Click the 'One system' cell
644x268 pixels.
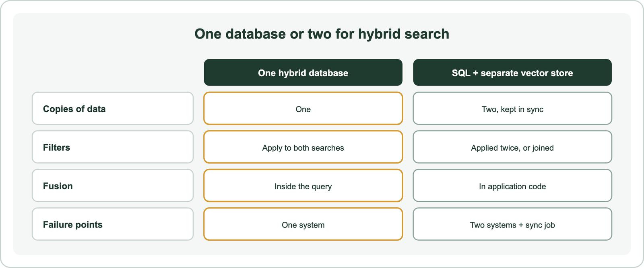(x=303, y=224)
